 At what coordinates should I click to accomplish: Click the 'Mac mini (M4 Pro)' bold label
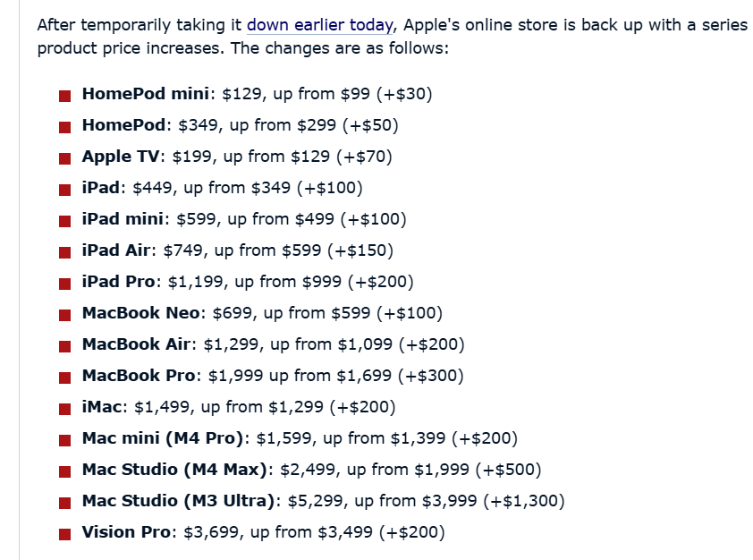(163, 438)
